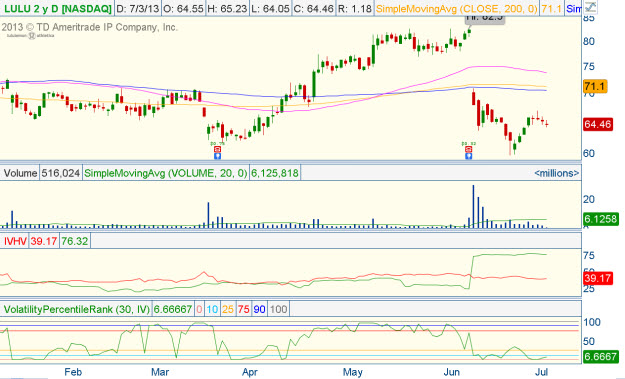Click the 20 volume axis label
This screenshot has height=379, width=625.
click(x=589, y=199)
